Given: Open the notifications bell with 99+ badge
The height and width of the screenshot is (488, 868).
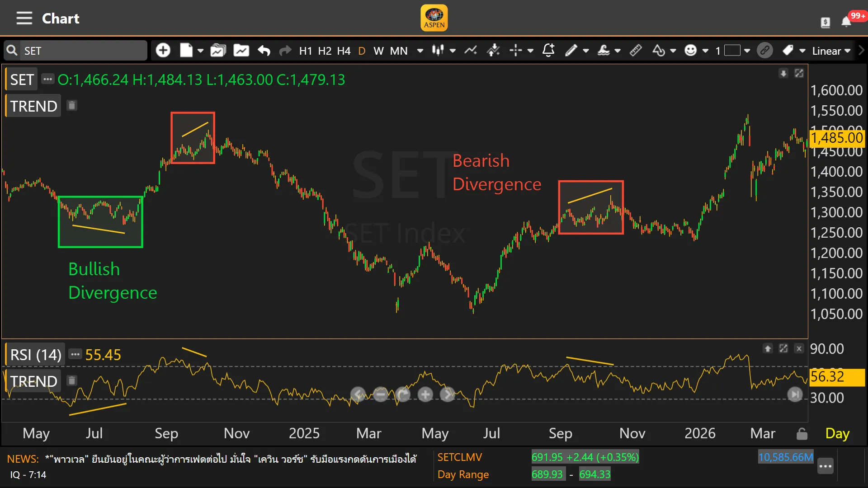Looking at the screenshot, I should click(x=846, y=22).
